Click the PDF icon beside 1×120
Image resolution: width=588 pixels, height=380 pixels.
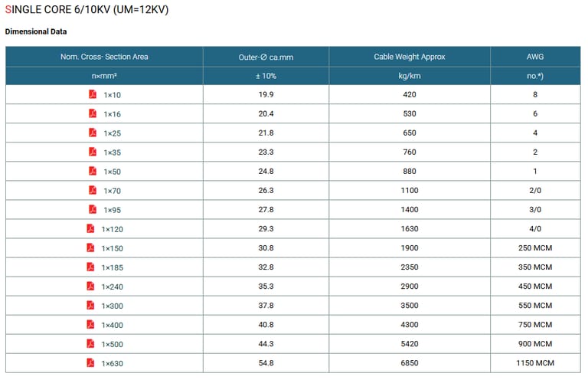(x=90, y=228)
